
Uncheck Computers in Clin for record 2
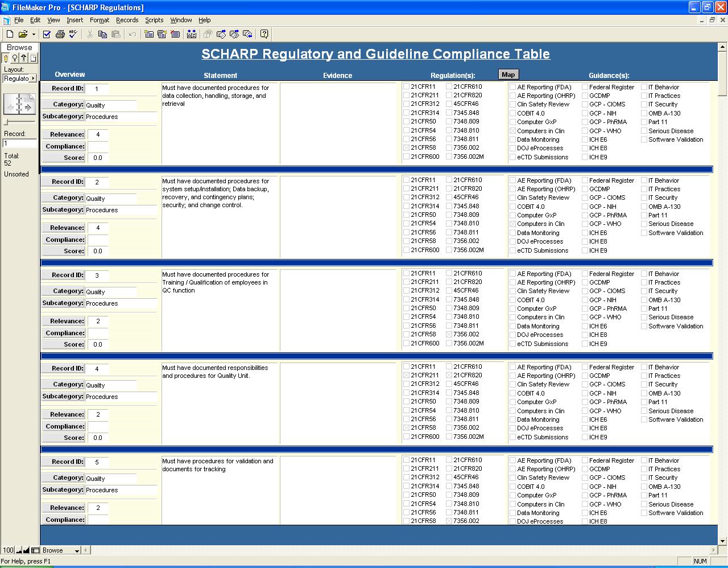point(512,224)
